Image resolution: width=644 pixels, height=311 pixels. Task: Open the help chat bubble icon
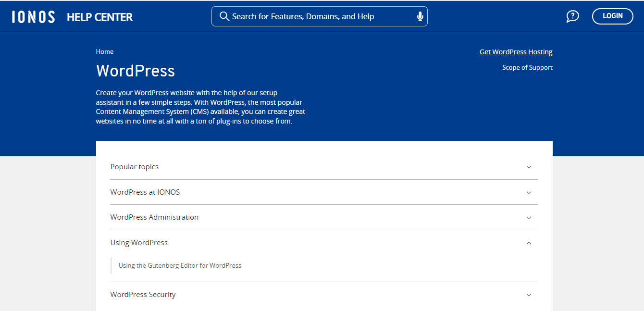[x=572, y=16]
